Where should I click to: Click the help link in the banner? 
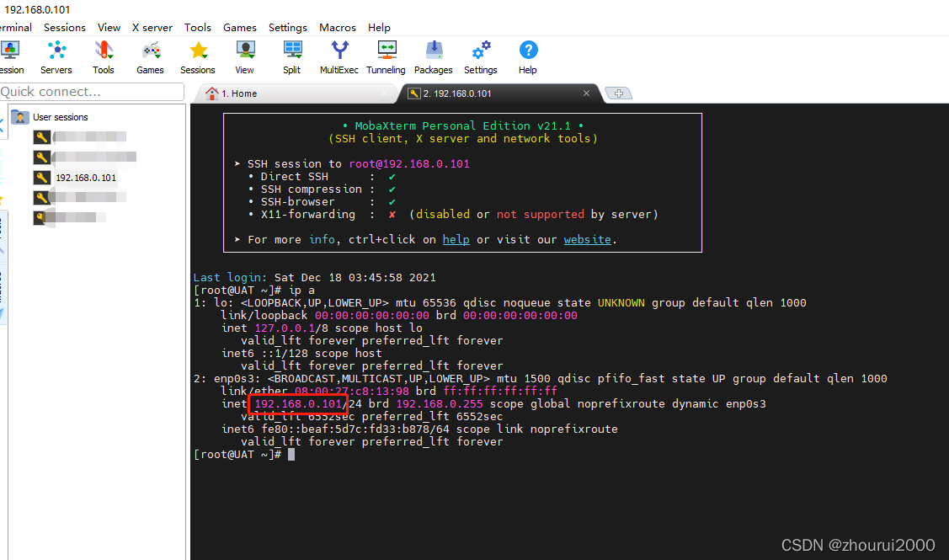coord(456,239)
